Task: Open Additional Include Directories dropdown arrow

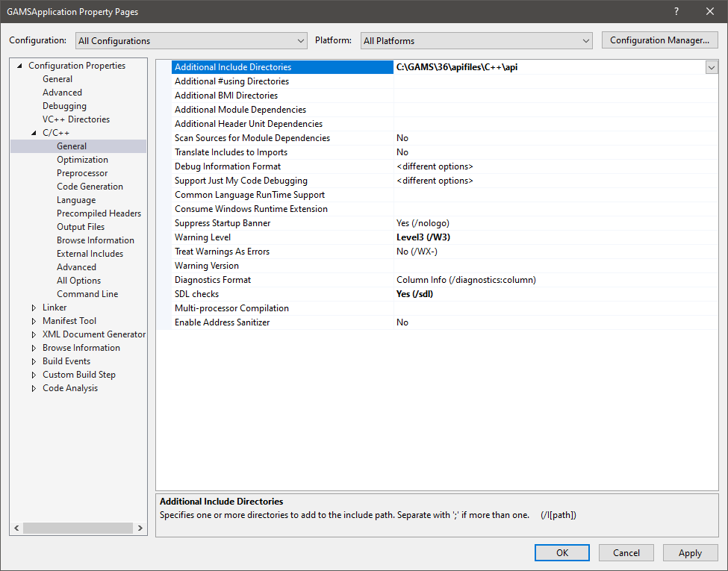Action: tap(711, 67)
